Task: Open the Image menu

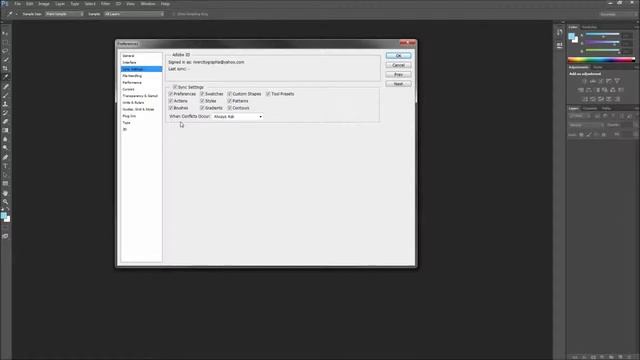Action: 44,4
